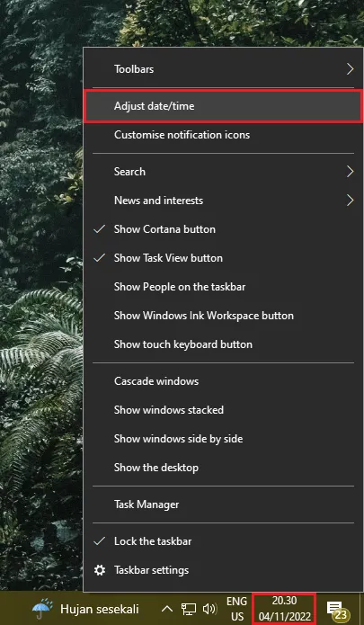364x625 pixels.
Task: Click Show the desktop
Action: click(224, 467)
